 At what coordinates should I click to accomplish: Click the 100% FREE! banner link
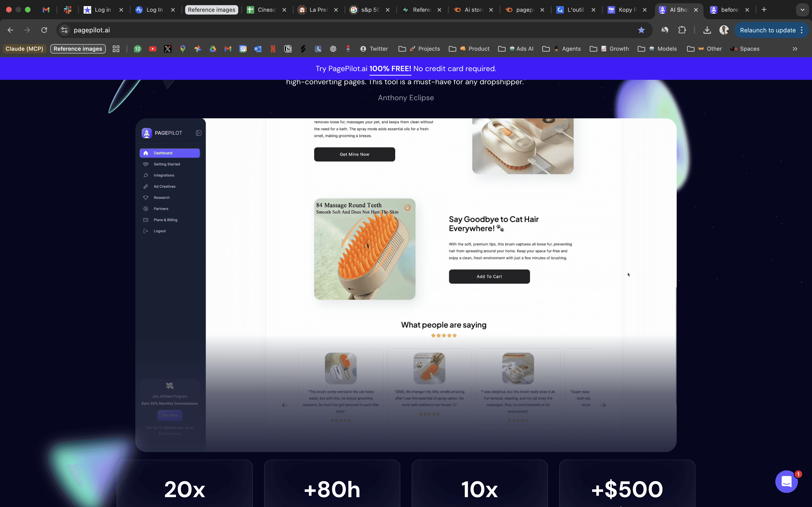pyautogui.click(x=390, y=69)
